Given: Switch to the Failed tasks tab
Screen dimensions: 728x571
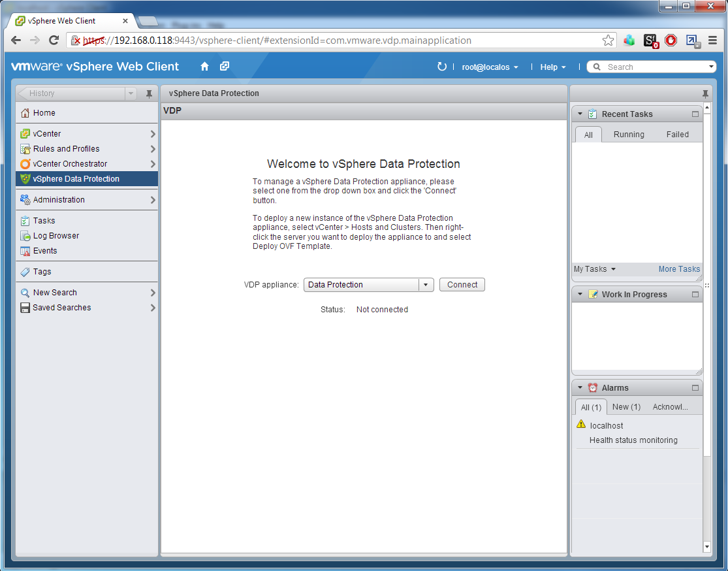Looking at the screenshot, I should pyautogui.click(x=677, y=135).
